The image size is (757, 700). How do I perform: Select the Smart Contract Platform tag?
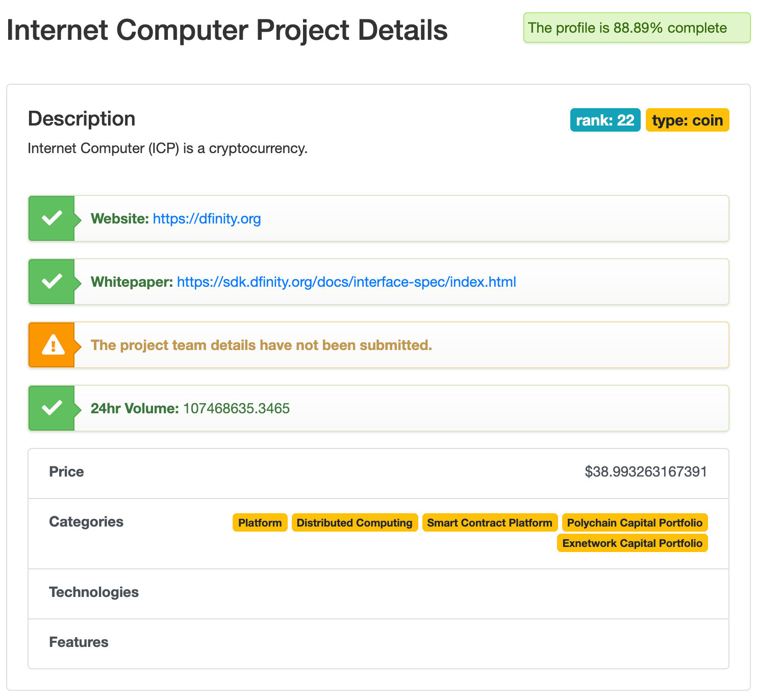click(x=490, y=522)
